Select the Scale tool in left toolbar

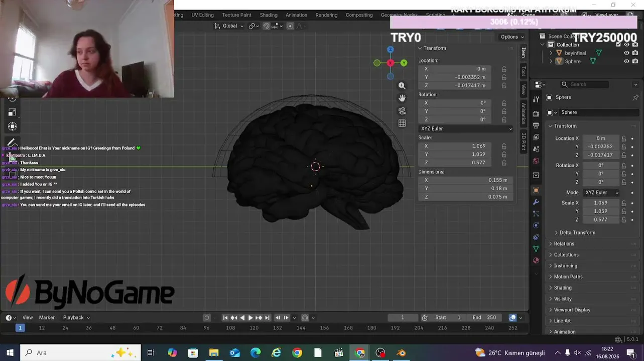pos(13,112)
